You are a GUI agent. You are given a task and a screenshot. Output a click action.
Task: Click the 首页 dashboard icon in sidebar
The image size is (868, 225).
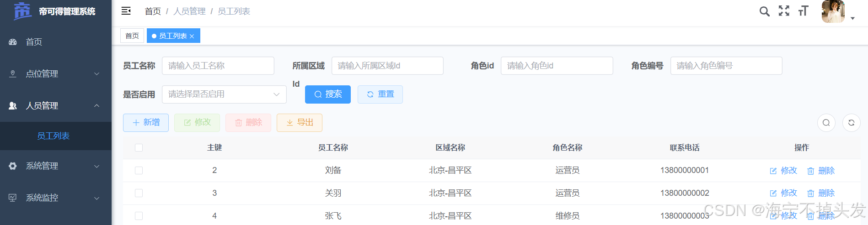[13, 42]
